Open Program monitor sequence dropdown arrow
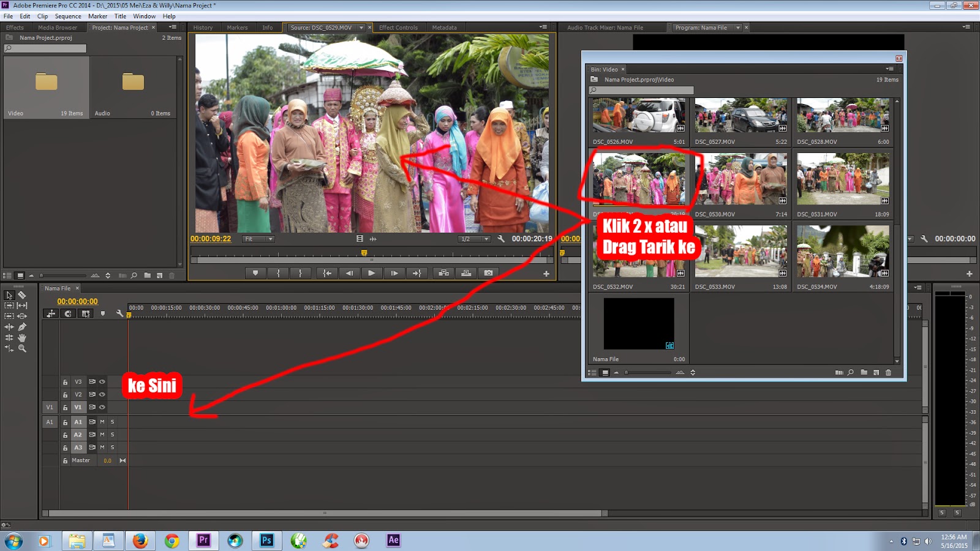The height and width of the screenshot is (551, 980). [x=738, y=28]
